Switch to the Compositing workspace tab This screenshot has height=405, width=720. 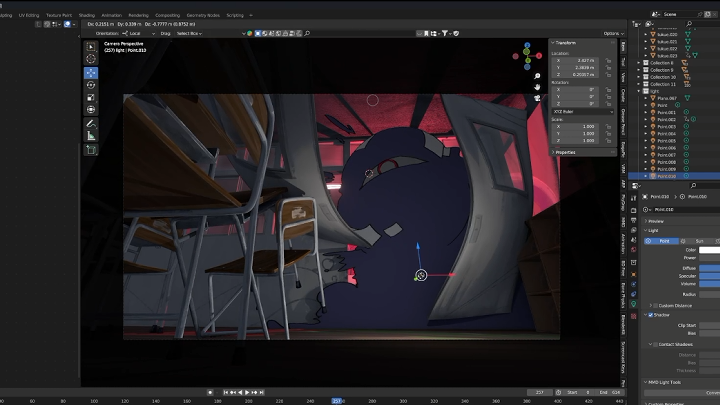[167, 15]
